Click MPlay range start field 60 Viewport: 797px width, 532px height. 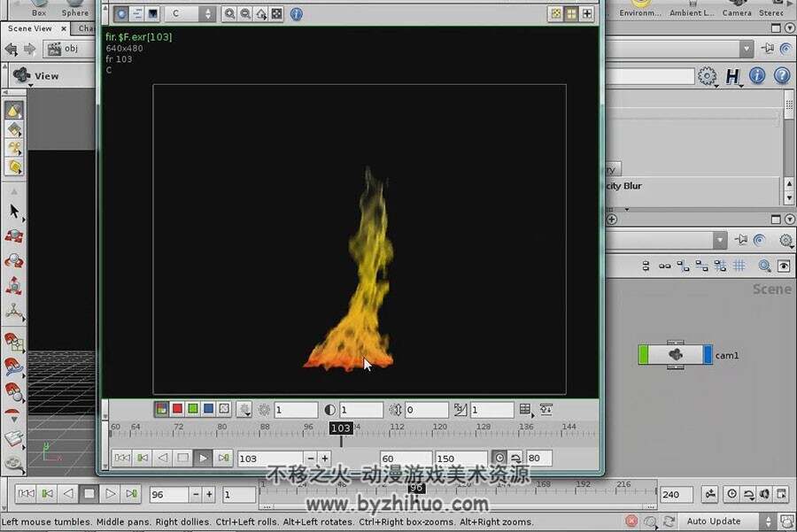[x=406, y=459]
